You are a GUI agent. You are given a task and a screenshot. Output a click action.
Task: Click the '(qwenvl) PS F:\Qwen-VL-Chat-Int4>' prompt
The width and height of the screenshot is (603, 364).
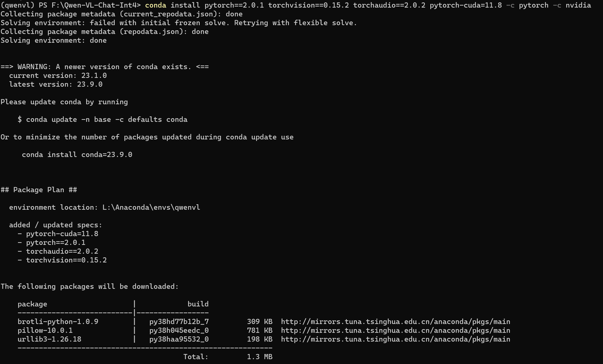pyautogui.click(x=70, y=5)
